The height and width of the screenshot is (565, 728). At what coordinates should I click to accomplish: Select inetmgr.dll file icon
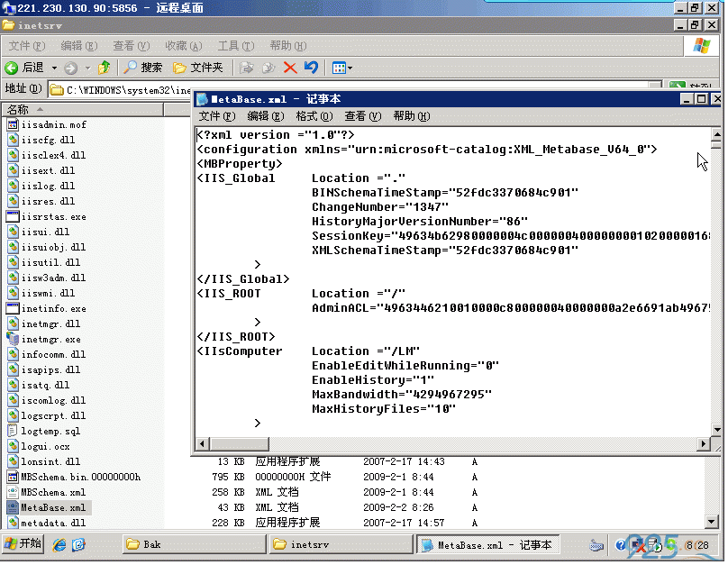13,324
